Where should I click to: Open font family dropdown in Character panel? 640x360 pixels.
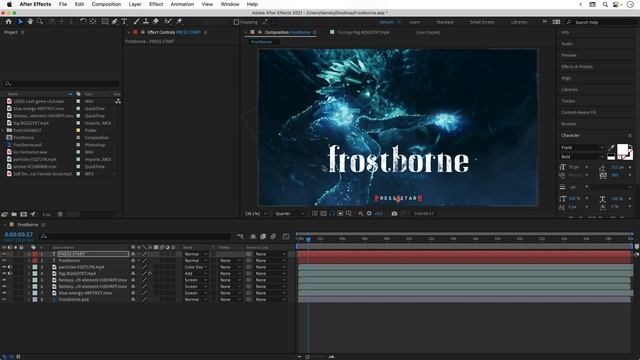point(582,148)
